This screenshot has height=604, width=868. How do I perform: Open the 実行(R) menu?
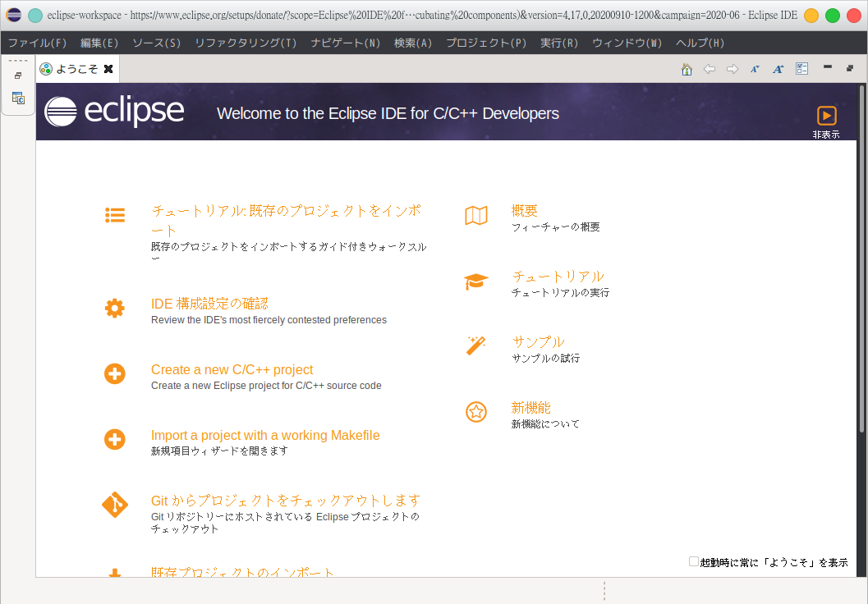coord(559,43)
